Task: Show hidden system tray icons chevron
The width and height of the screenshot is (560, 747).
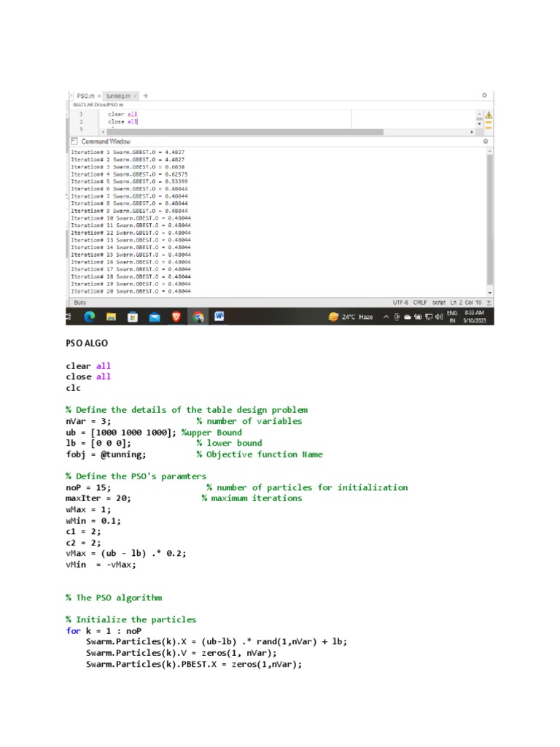Action: (386, 317)
